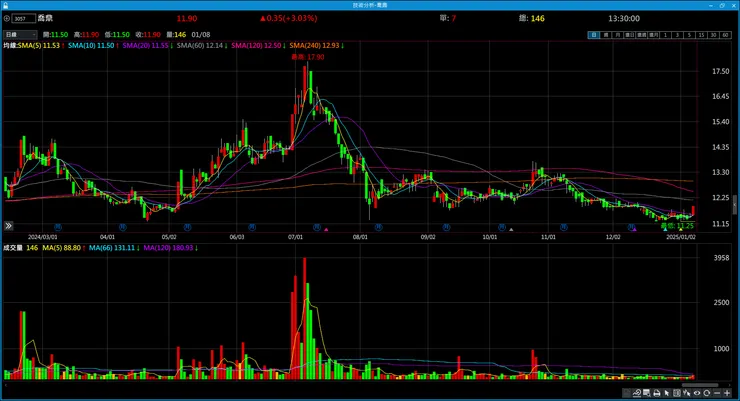The height and width of the screenshot is (401, 740).
Task: Switch to the 60-minute interval tab
Action: pos(725,35)
